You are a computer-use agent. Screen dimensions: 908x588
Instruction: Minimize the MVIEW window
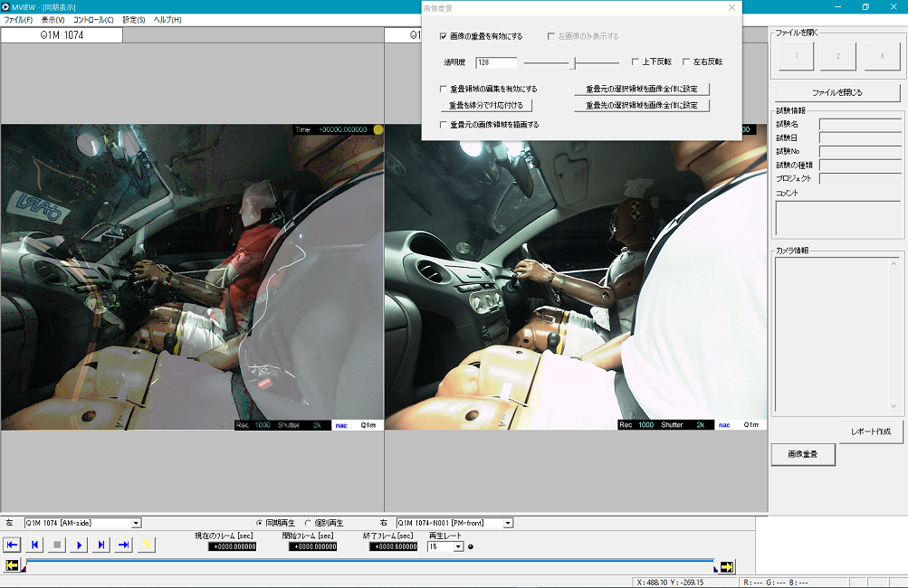[x=838, y=7]
